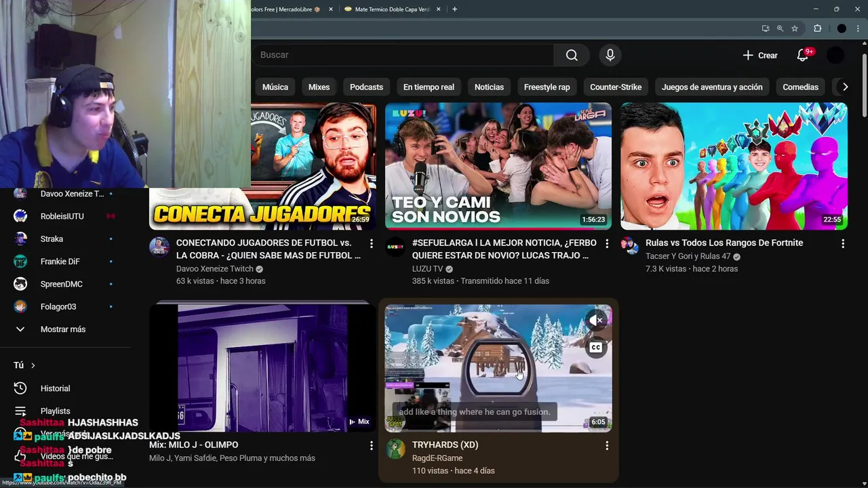This screenshot has height=488, width=868.
Task: Open the RagdE-RGame channel name link
Action: 437,458
